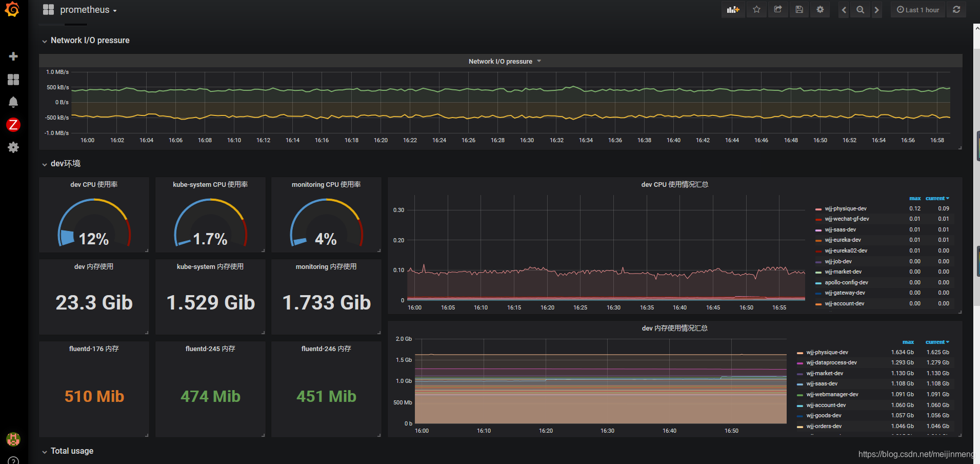980x464 pixels.
Task: Click the 474 Mib fluentd-245 value
Action: click(210, 396)
